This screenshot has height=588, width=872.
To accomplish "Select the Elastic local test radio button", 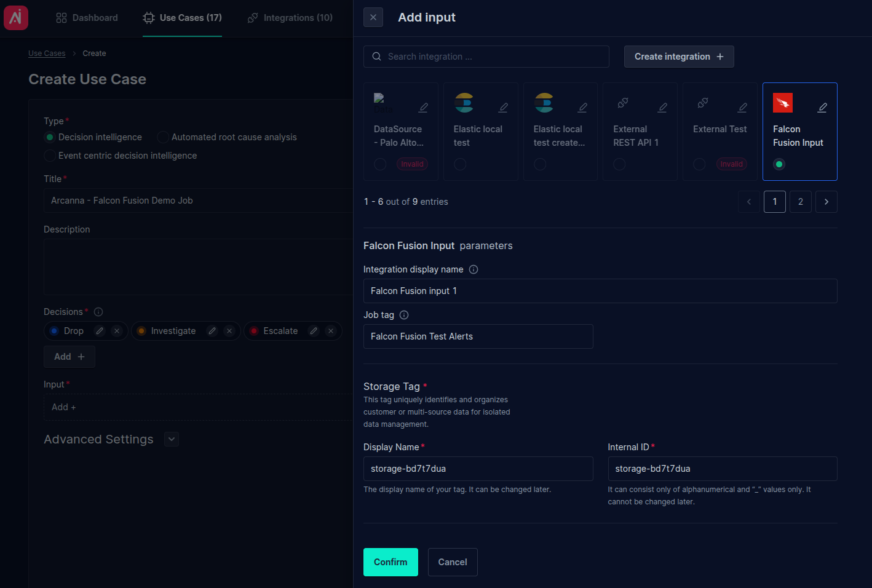I will point(460,164).
